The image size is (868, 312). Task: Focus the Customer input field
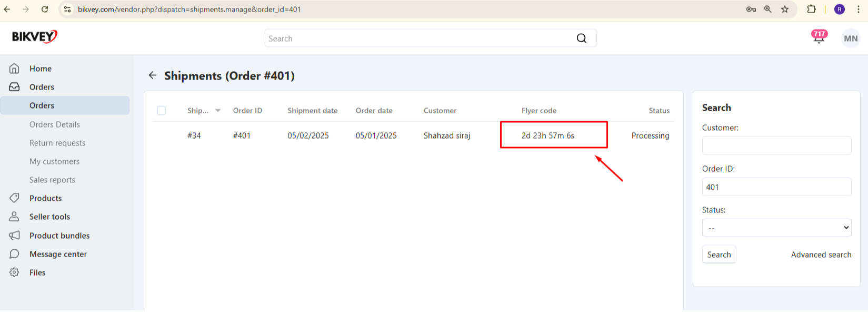tap(776, 145)
